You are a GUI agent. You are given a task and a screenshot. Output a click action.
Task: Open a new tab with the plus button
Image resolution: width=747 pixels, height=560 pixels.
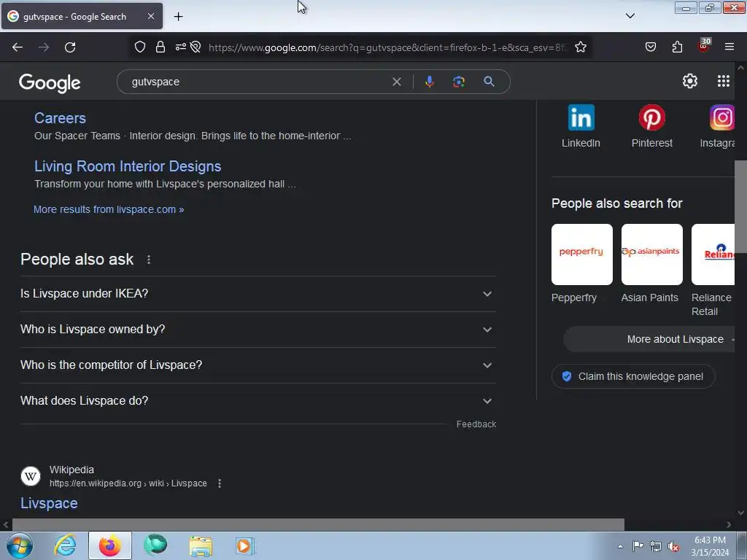coord(178,17)
